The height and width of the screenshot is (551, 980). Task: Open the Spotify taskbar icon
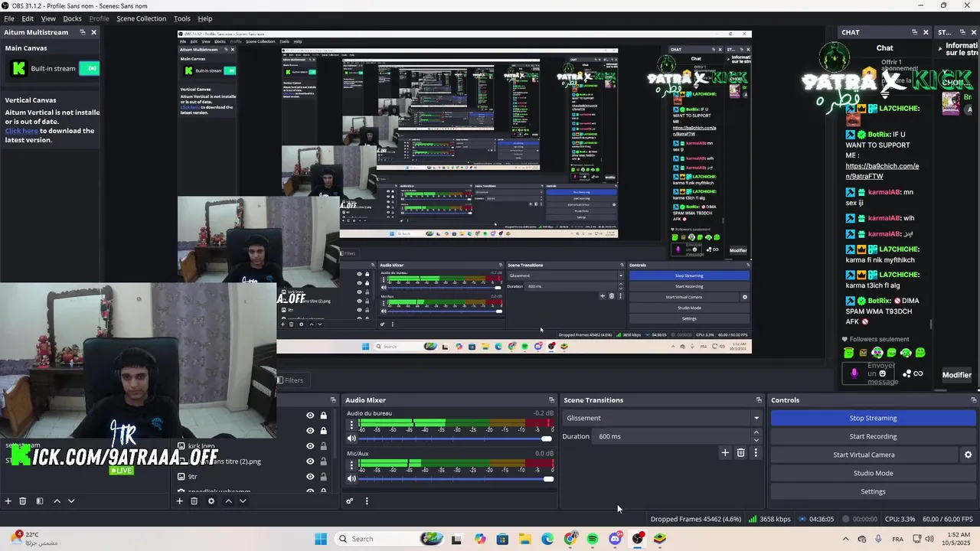pos(593,540)
